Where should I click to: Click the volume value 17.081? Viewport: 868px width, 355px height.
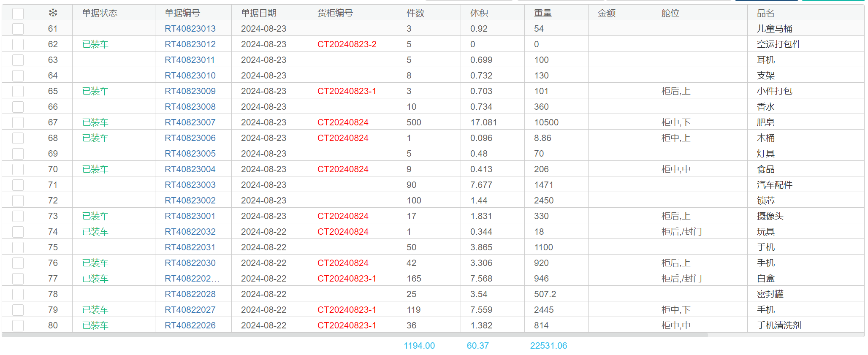coord(484,122)
